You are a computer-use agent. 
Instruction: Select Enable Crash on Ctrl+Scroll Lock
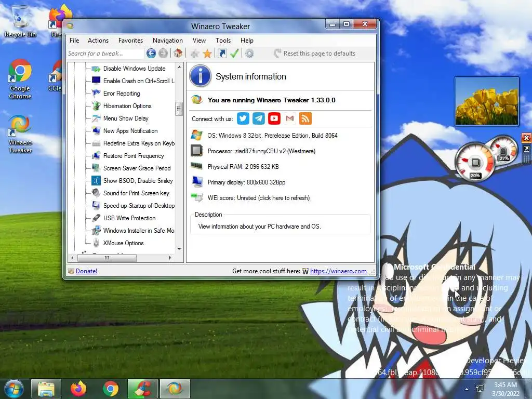click(139, 81)
